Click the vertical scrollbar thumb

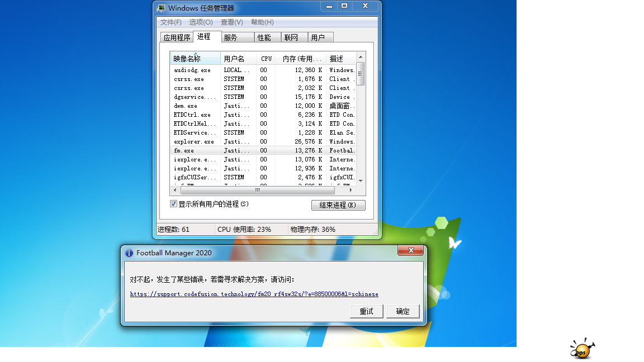pos(361,74)
